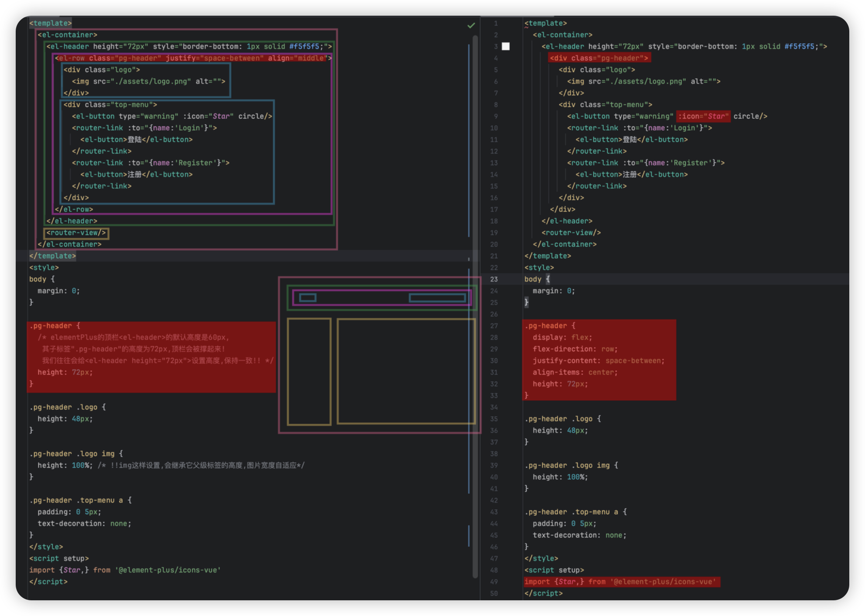
Task: Click the large yellow content box in diagram
Action: click(x=406, y=371)
